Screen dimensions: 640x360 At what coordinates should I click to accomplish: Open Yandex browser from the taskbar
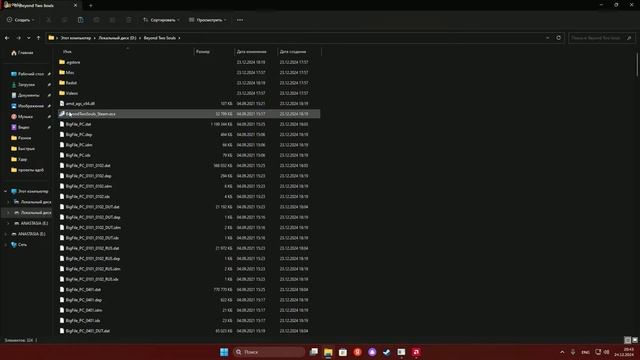coord(358,352)
